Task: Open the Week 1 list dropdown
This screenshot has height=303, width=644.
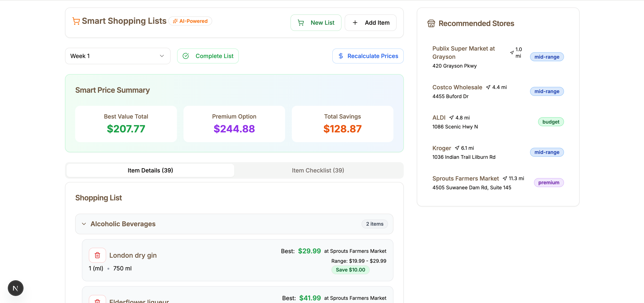Action: click(118, 56)
